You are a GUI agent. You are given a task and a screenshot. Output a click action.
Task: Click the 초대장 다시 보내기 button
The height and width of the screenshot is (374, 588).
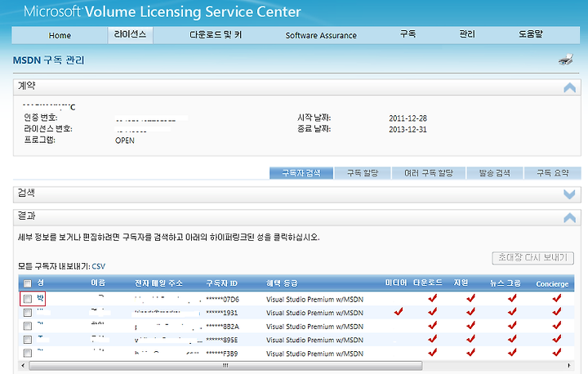tap(532, 258)
